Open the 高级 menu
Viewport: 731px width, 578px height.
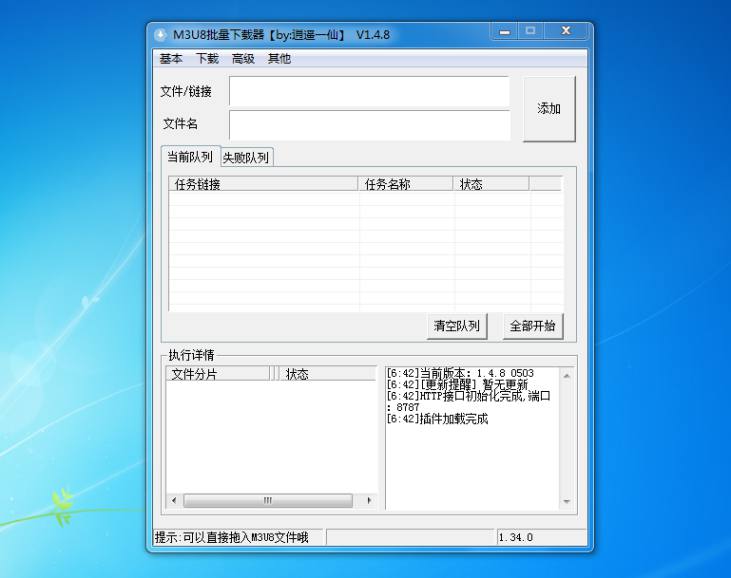click(243, 59)
